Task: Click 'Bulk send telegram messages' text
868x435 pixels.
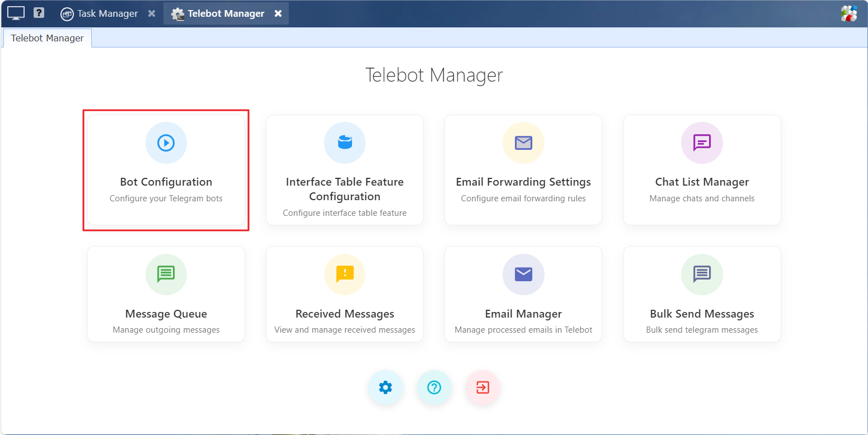Action: pyautogui.click(x=702, y=330)
